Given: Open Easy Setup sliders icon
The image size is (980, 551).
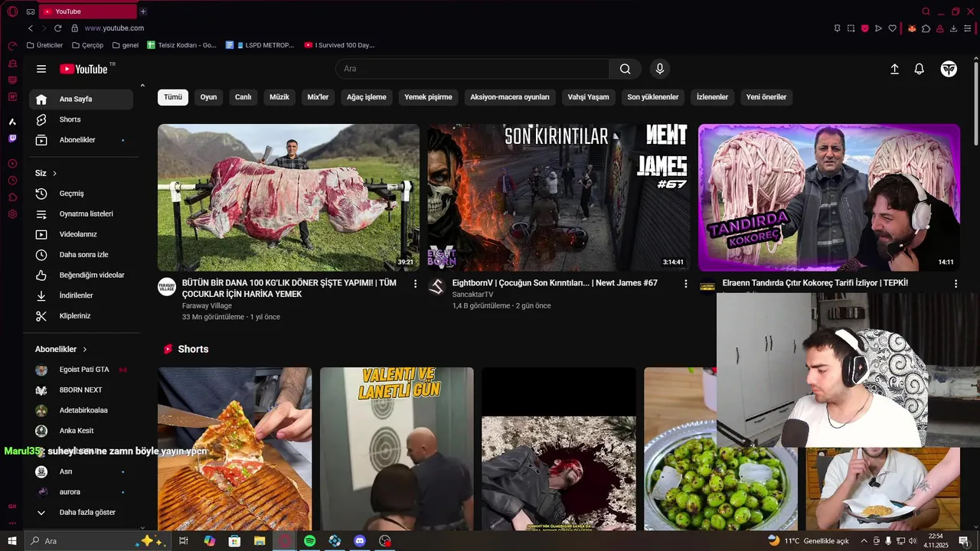Looking at the screenshot, I should click(968, 28).
